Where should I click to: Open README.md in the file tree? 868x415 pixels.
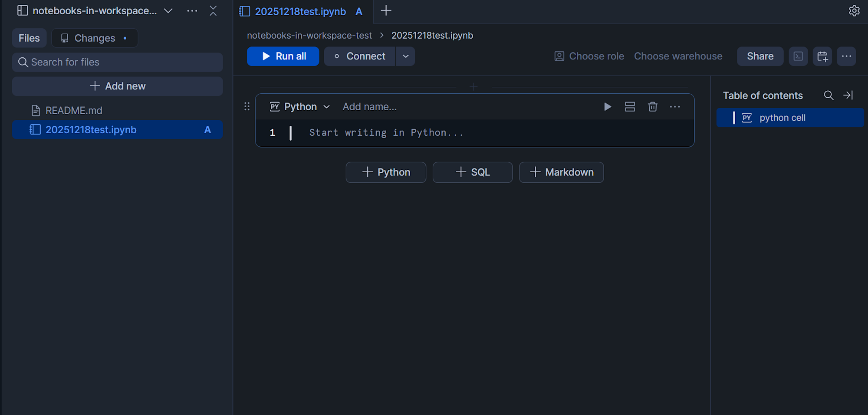[74, 111]
